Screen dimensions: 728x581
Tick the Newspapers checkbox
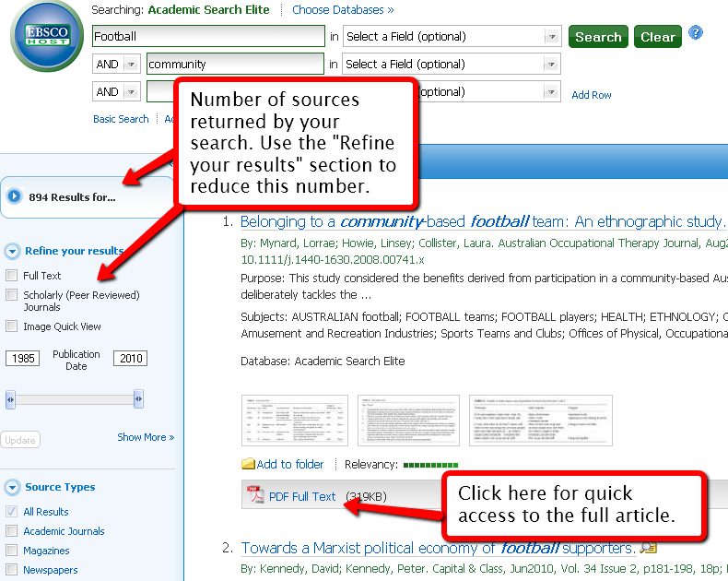coord(12,569)
